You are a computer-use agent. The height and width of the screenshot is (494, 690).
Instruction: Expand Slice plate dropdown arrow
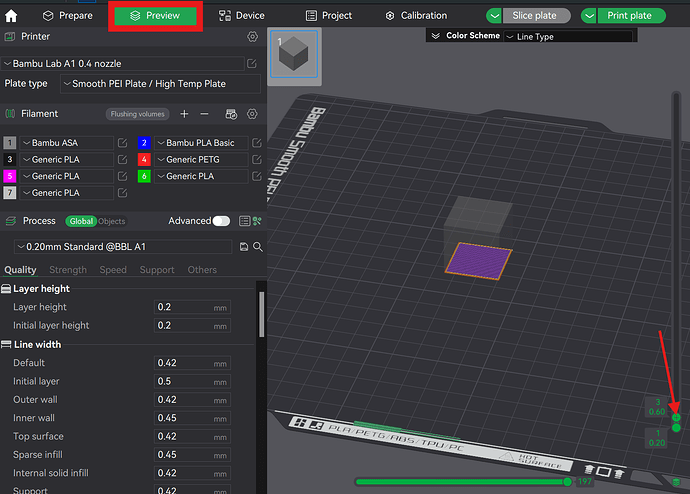494,16
